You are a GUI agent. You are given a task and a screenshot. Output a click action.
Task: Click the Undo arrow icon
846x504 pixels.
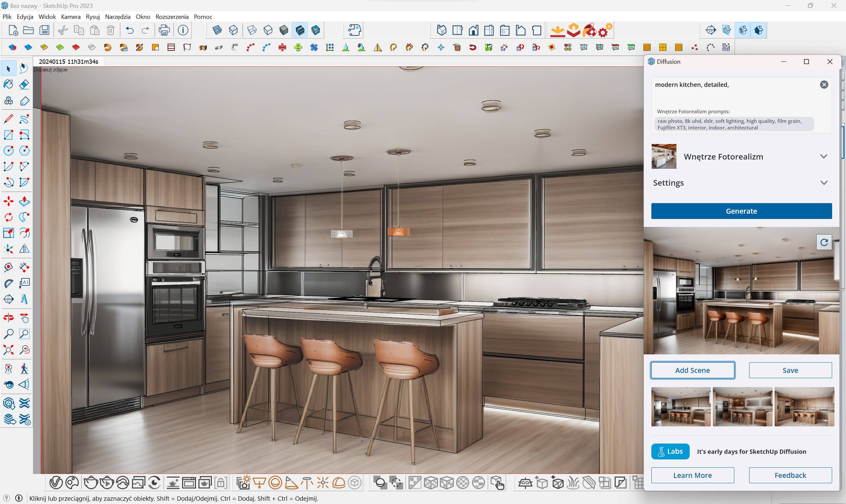[130, 30]
